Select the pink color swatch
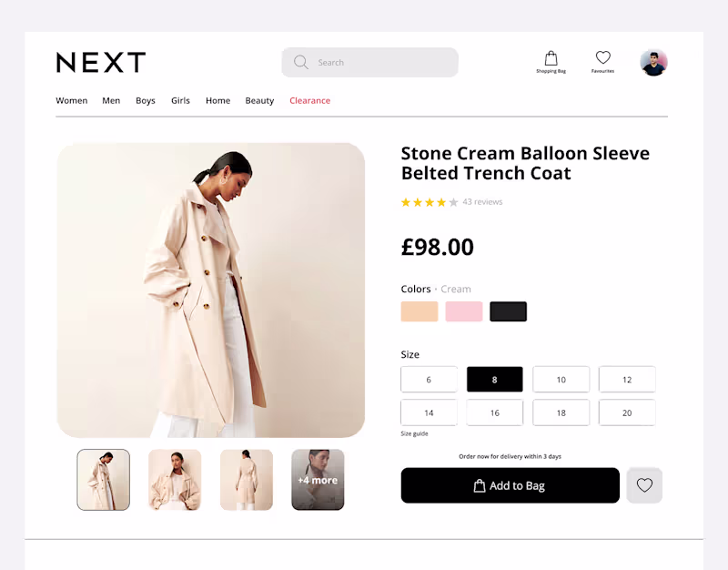This screenshot has width=728, height=570. 464,311
